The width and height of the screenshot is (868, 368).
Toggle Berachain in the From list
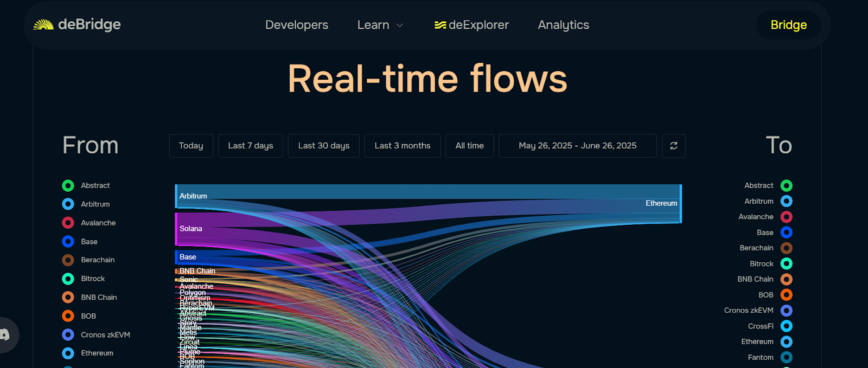[x=88, y=260]
